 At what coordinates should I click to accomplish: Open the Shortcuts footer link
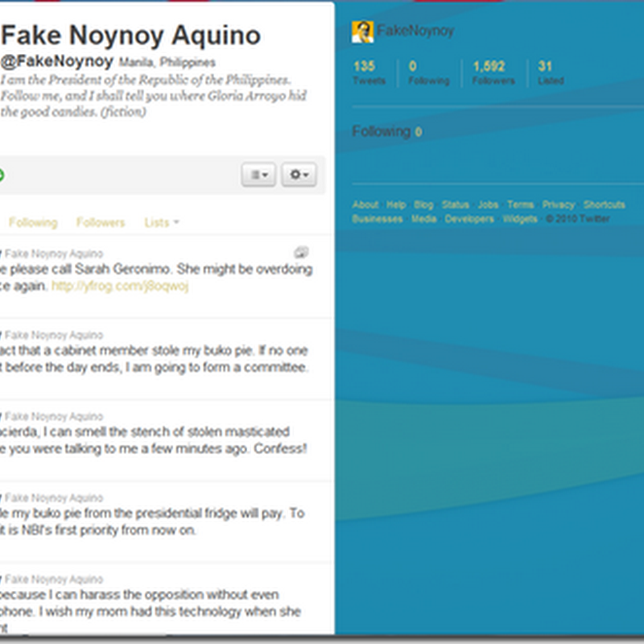[605, 204]
